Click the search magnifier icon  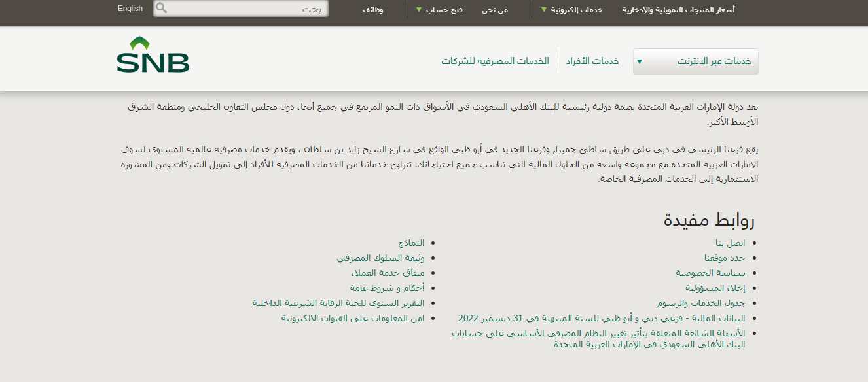[161, 9]
